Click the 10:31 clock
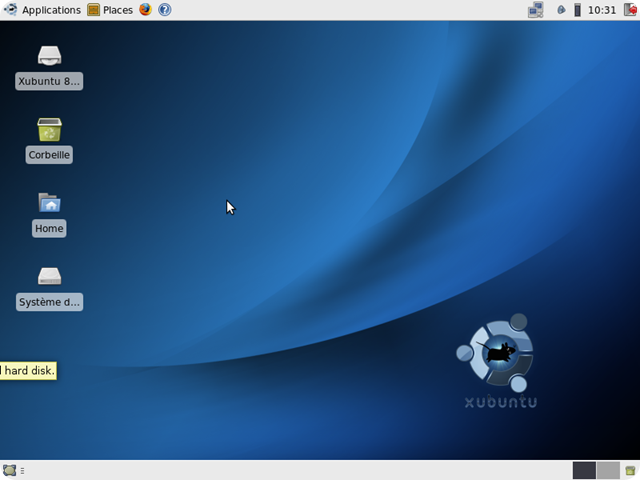640x480 pixels. 602,10
